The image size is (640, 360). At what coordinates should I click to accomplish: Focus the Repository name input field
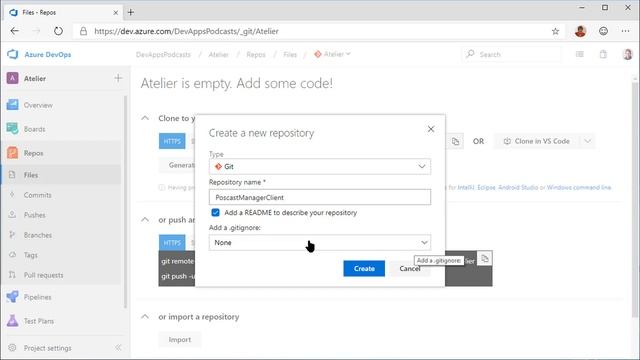click(320, 197)
